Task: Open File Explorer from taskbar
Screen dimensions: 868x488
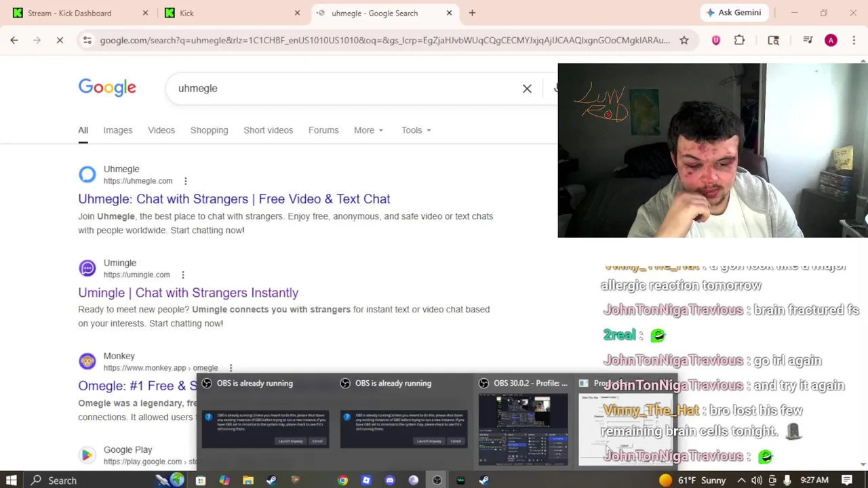Action: point(248,481)
